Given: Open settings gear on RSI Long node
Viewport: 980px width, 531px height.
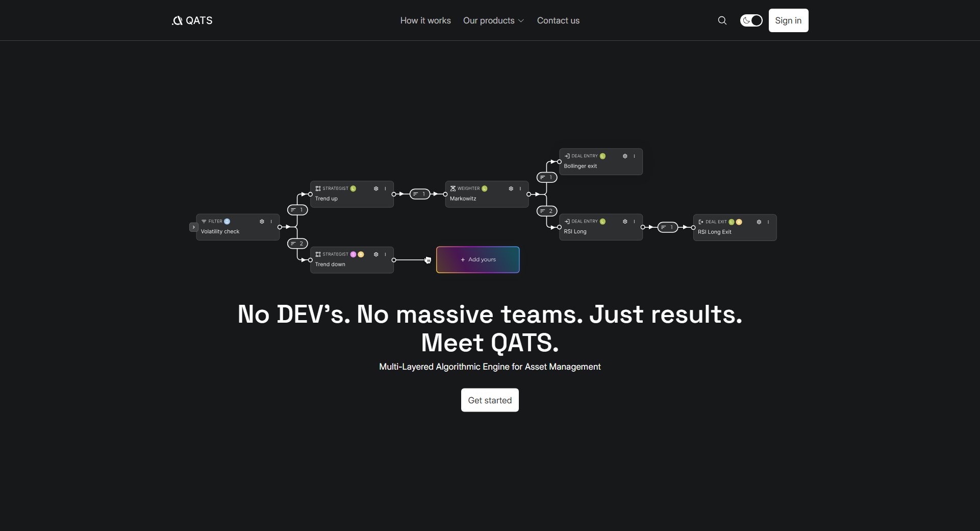Looking at the screenshot, I should point(624,222).
